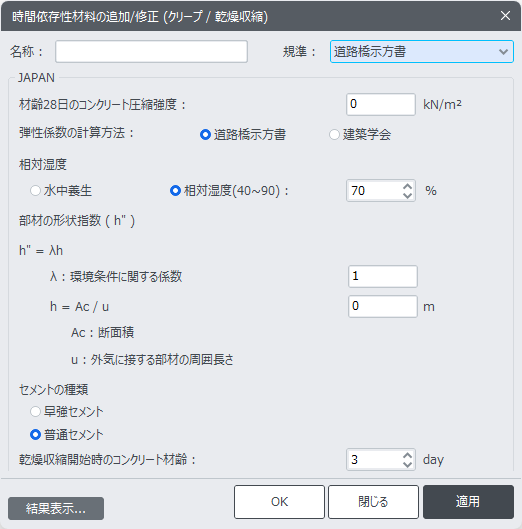Click the 結果表示... button
The width and height of the screenshot is (522, 529).
(56, 508)
